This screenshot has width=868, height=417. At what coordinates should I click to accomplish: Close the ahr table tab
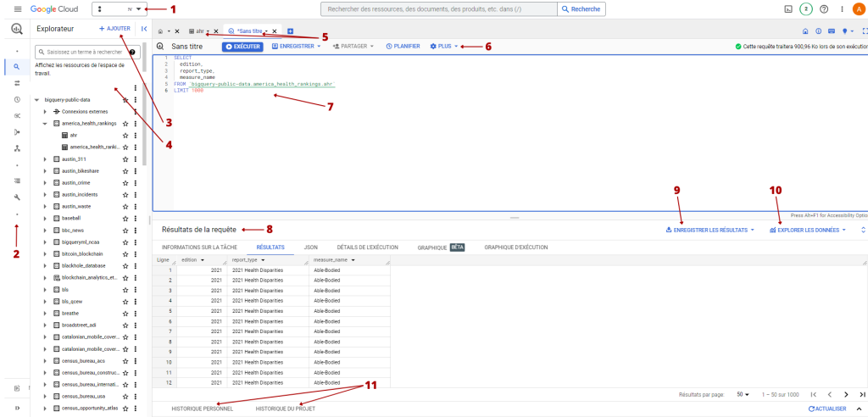click(x=216, y=31)
